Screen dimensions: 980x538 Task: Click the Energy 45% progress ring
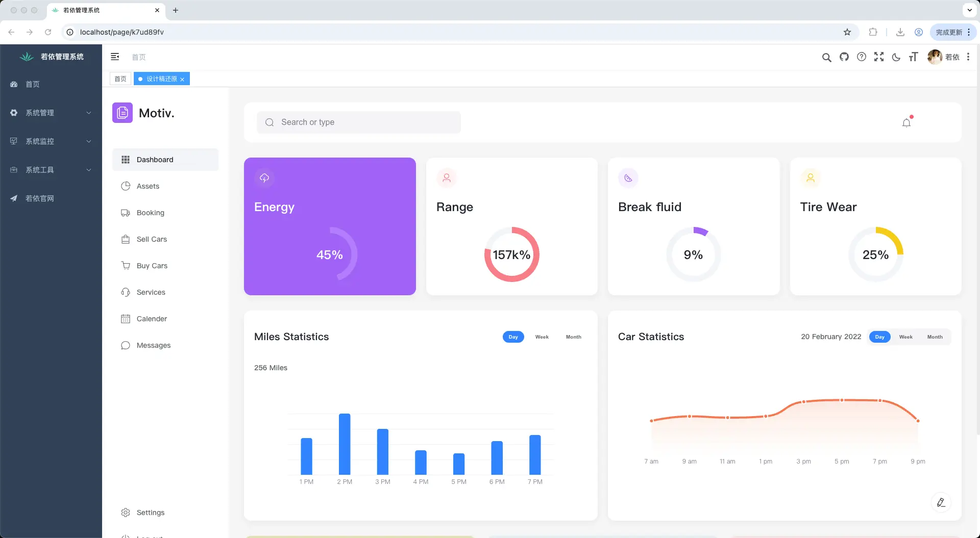[x=330, y=254]
